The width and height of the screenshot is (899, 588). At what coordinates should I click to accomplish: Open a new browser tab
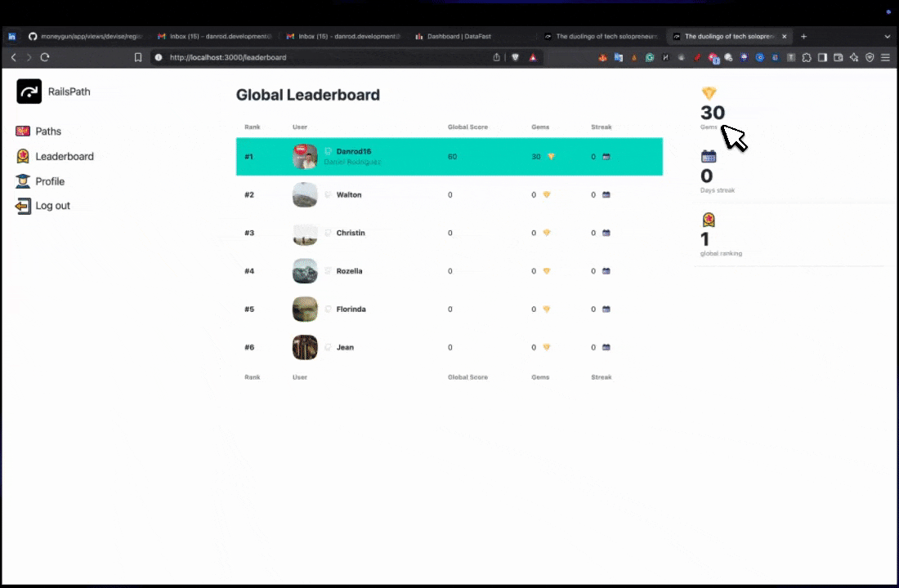(803, 37)
